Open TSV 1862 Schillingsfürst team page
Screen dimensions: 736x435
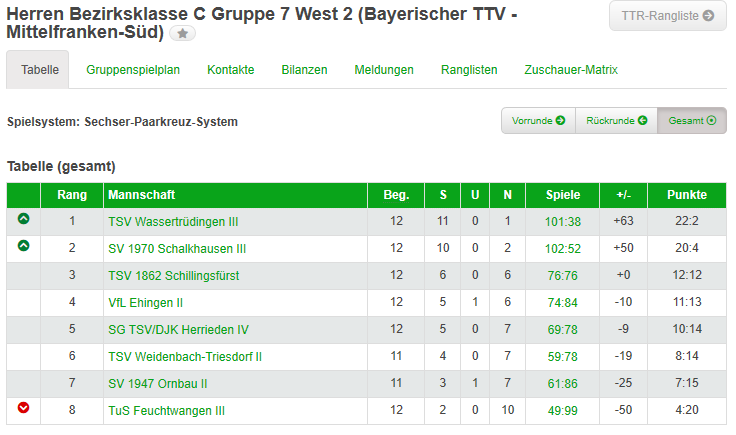(x=174, y=276)
